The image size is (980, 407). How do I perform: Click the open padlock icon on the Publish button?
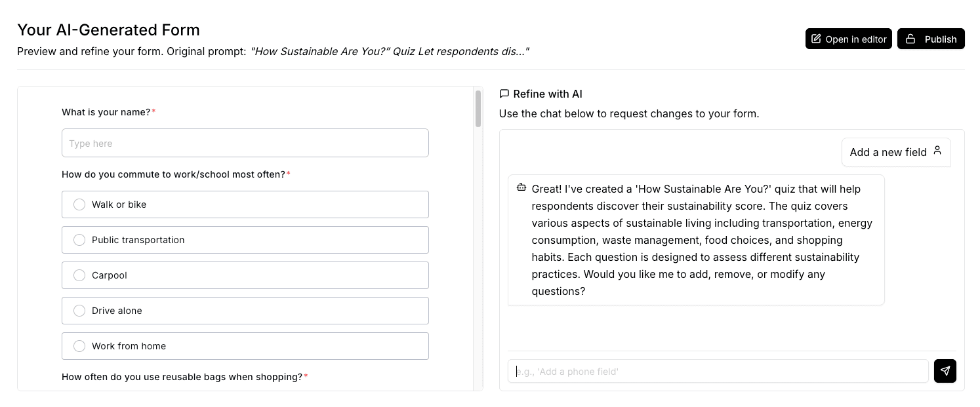point(910,39)
